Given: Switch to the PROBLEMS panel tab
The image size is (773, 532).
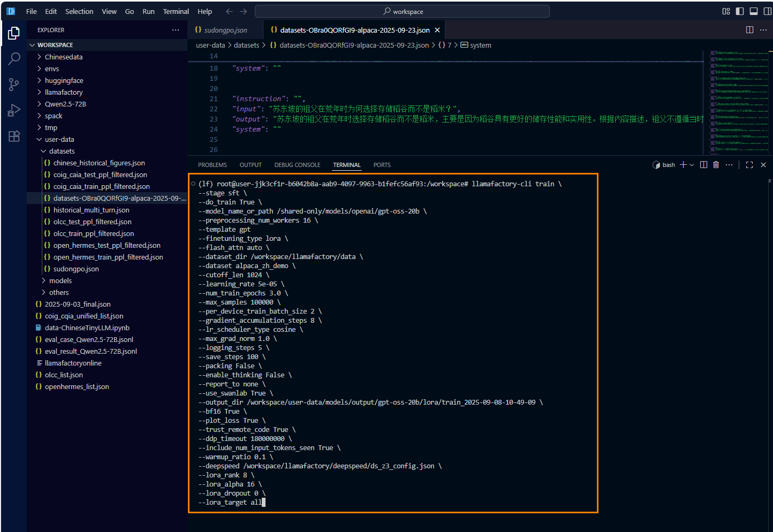Looking at the screenshot, I should [212, 165].
